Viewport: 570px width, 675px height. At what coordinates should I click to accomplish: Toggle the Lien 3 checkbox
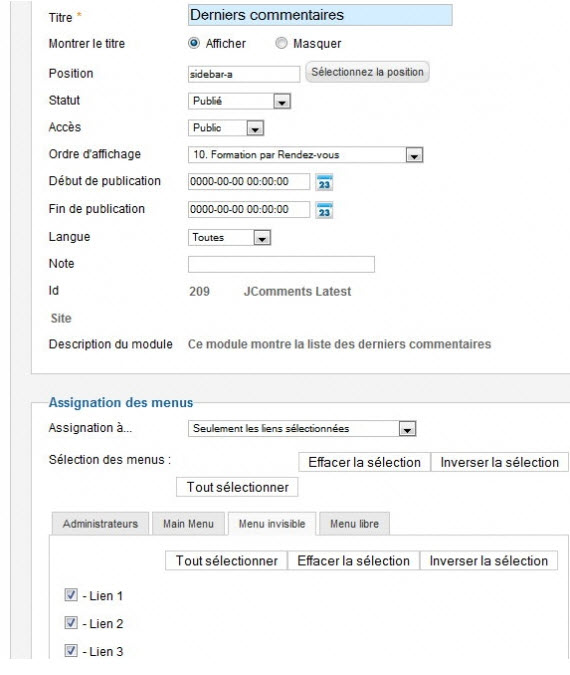(x=71, y=650)
